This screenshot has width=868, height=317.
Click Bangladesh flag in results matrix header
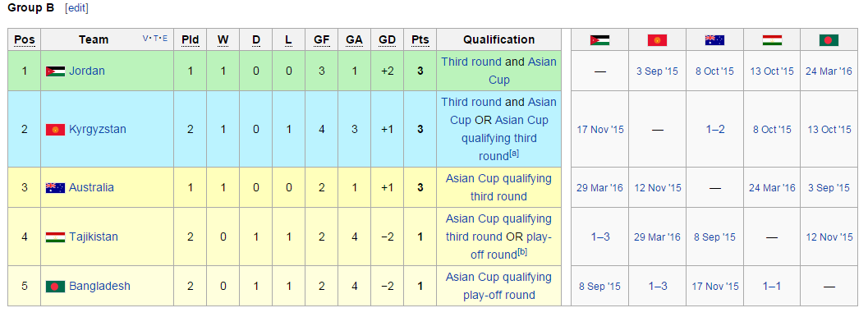click(829, 40)
